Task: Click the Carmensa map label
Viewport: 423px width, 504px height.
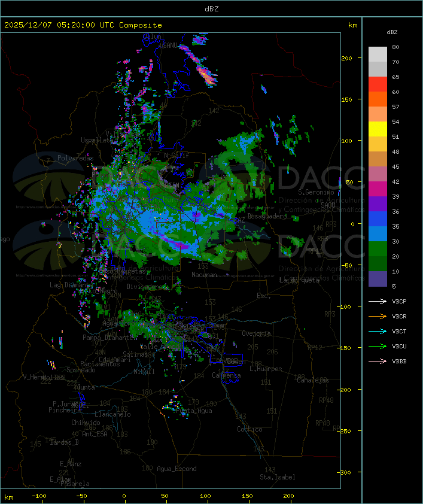Action: tap(226, 375)
